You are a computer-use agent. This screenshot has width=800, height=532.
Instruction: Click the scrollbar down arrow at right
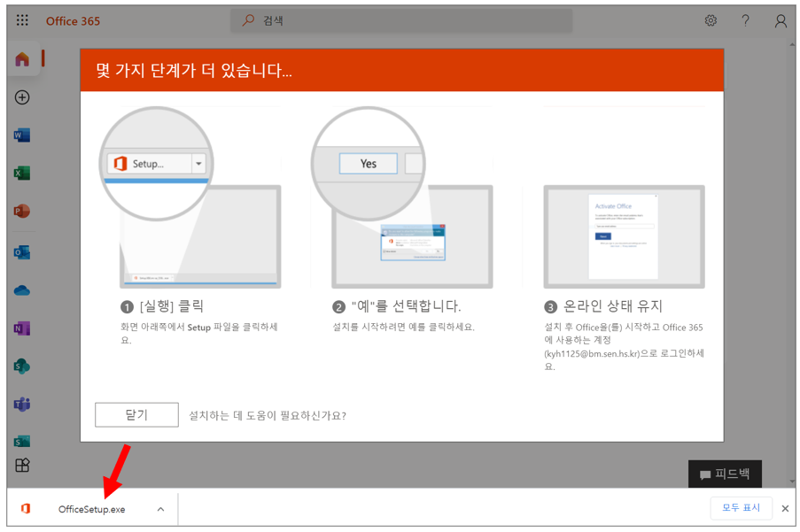(x=792, y=481)
